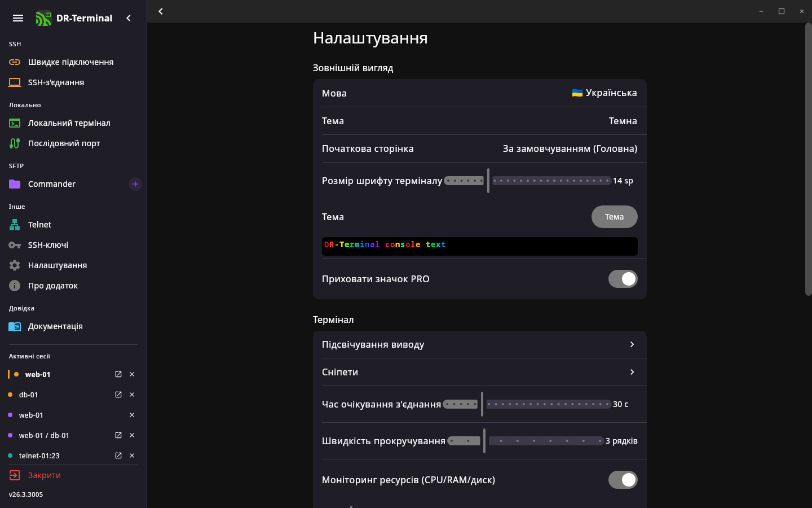Click the purple Commander folder icon

tap(15, 184)
